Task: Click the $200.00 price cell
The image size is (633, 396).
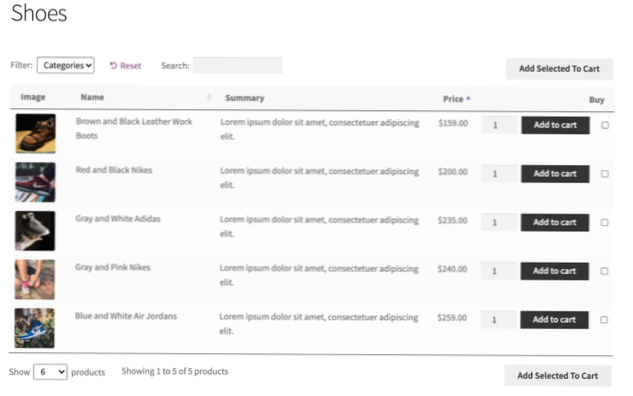Action: (x=453, y=172)
